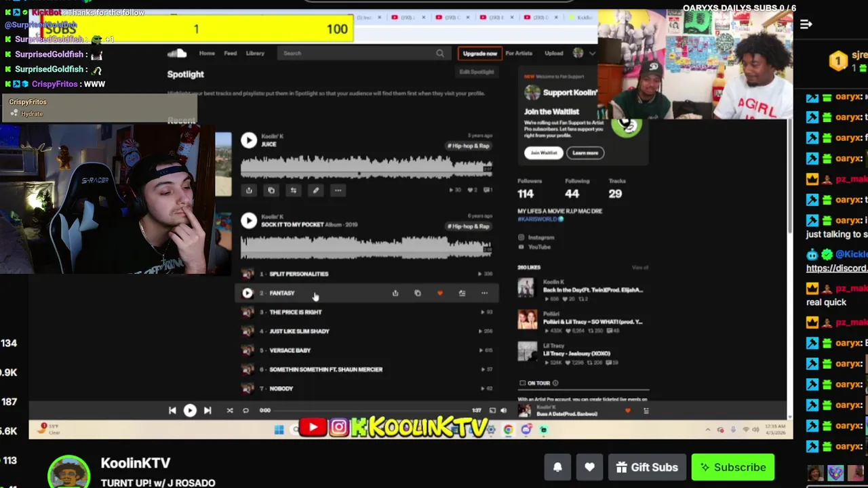This screenshot has height=488, width=868.
Task: Open the Library tab
Action: click(x=255, y=53)
